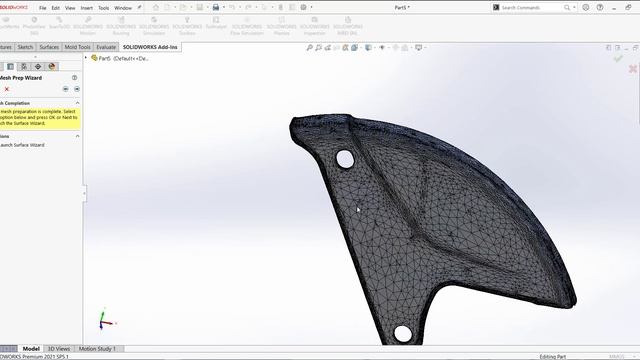Open the ConfigurationManager tab icon

(24, 67)
